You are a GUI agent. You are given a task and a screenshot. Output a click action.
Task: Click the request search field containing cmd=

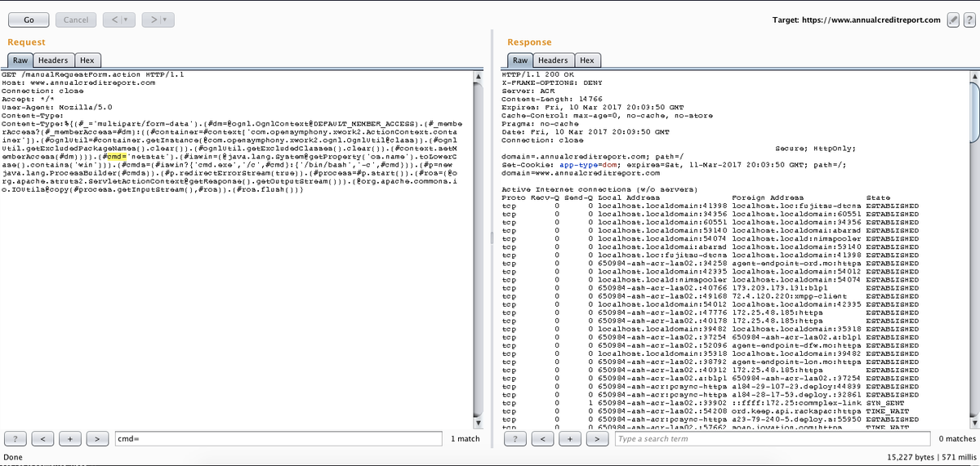pyautogui.click(x=278, y=439)
